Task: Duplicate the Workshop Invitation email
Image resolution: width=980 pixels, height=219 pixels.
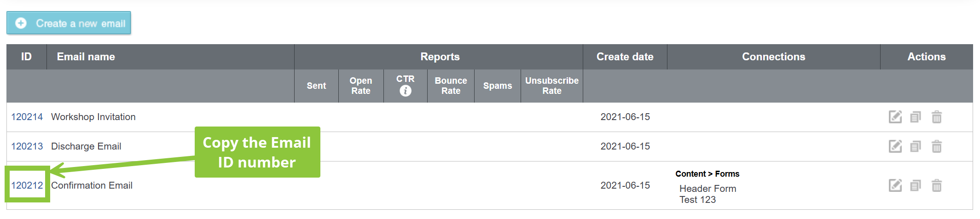Action: tap(916, 117)
